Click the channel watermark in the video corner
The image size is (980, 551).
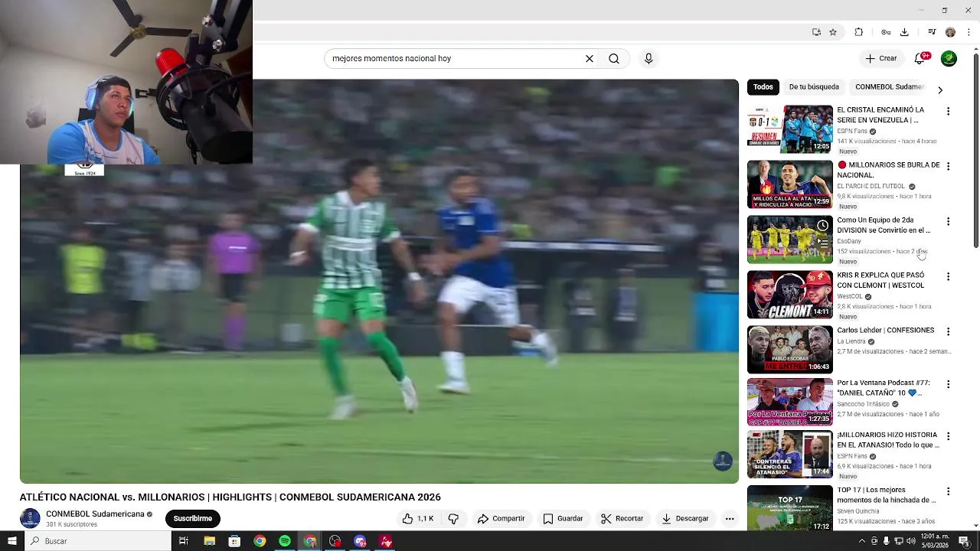point(723,461)
